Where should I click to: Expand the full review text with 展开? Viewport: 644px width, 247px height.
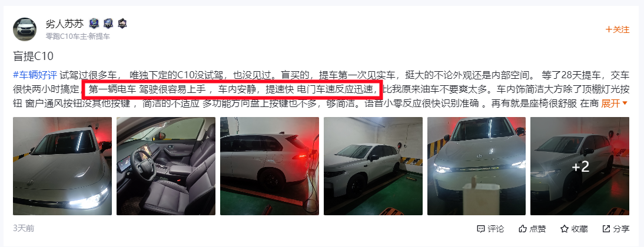(615, 104)
